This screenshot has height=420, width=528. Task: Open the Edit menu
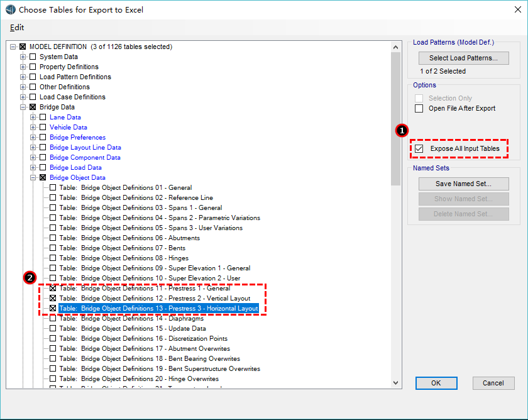pos(17,28)
